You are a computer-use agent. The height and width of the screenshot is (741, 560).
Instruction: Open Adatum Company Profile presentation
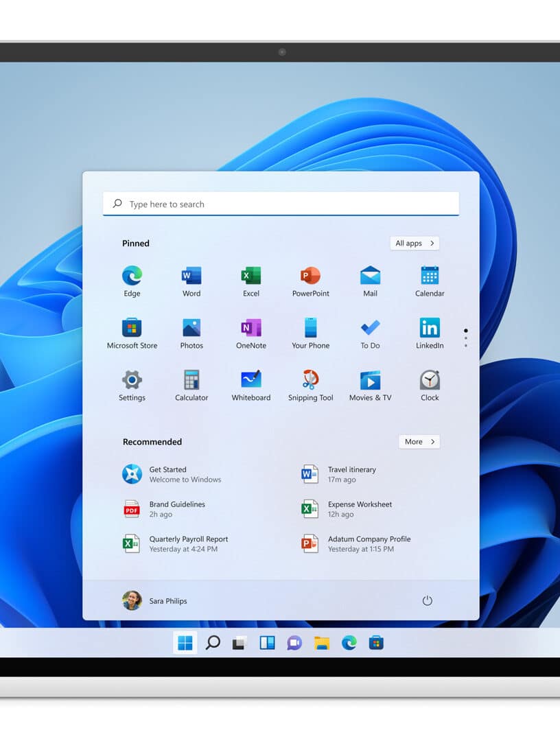click(356, 543)
